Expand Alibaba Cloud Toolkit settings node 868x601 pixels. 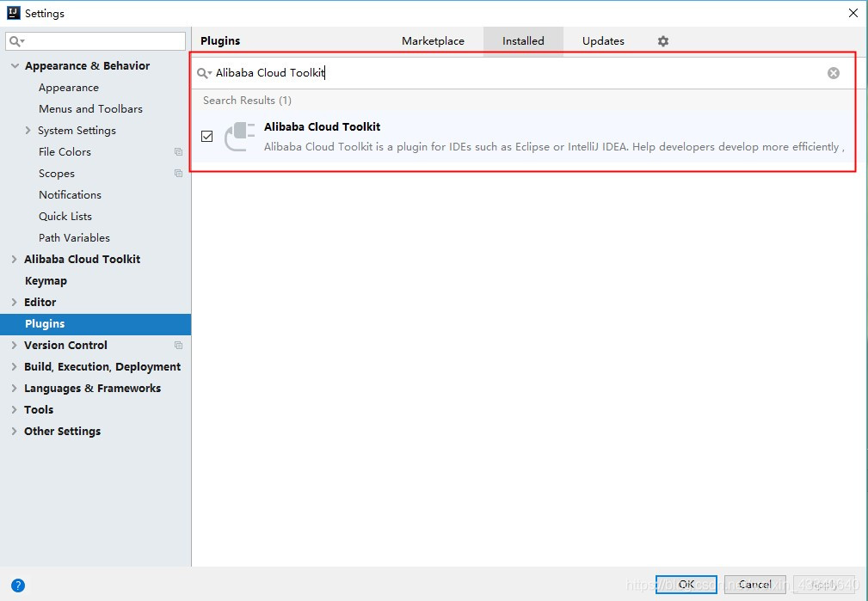14,259
